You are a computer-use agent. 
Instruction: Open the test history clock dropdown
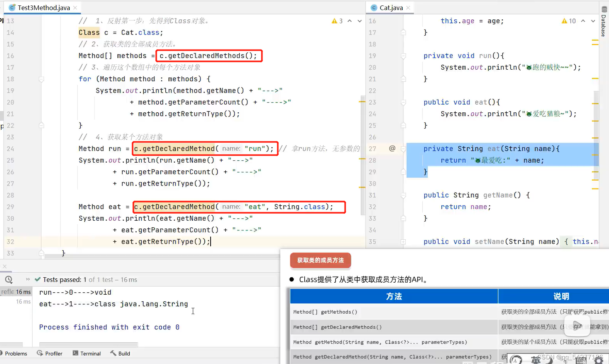click(9, 280)
